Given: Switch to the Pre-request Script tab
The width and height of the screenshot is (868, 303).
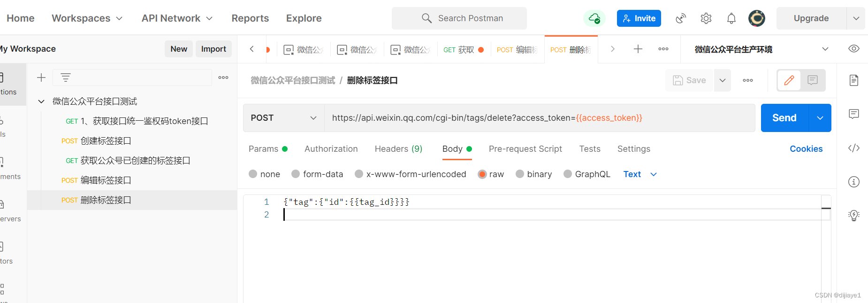Looking at the screenshot, I should tap(525, 149).
